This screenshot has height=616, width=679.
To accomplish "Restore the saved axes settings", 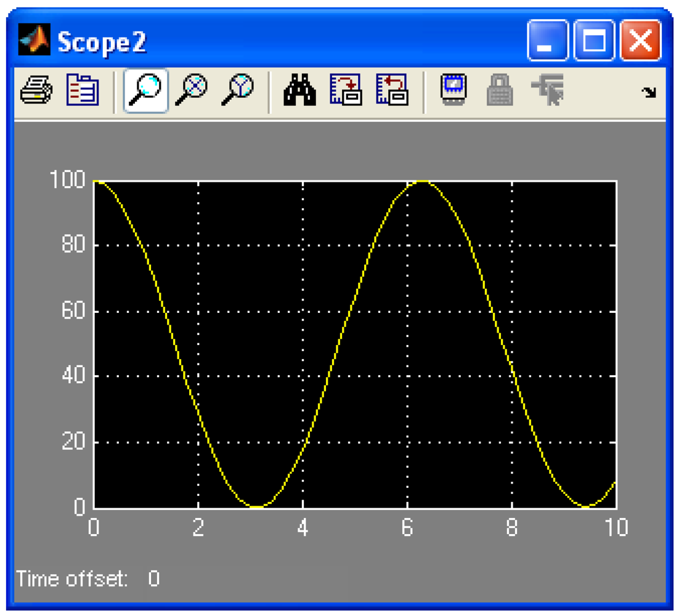I will point(392,91).
